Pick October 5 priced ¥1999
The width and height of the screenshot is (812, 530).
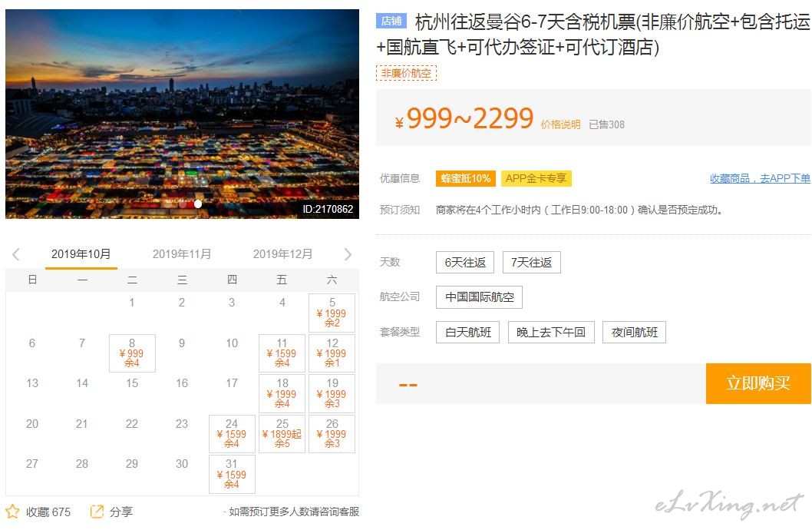pyautogui.click(x=332, y=313)
